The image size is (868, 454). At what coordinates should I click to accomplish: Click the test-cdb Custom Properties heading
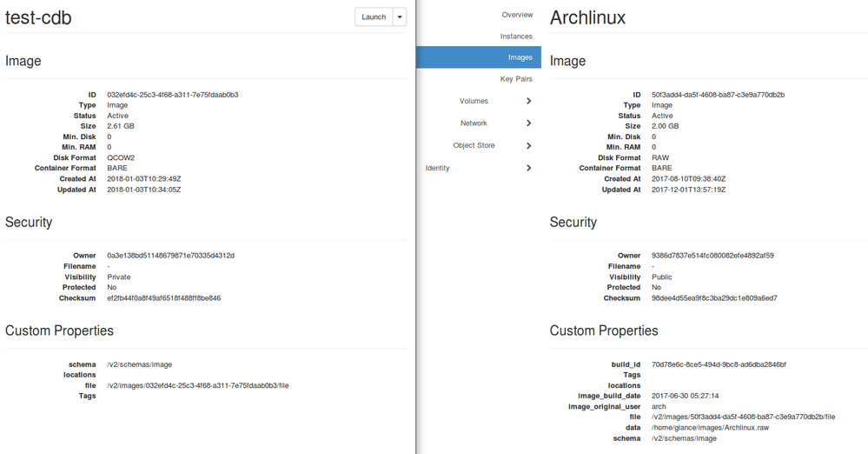(x=59, y=331)
